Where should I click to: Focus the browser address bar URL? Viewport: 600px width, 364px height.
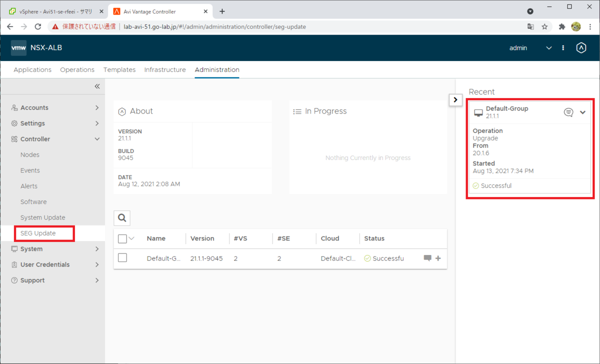[215, 26]
